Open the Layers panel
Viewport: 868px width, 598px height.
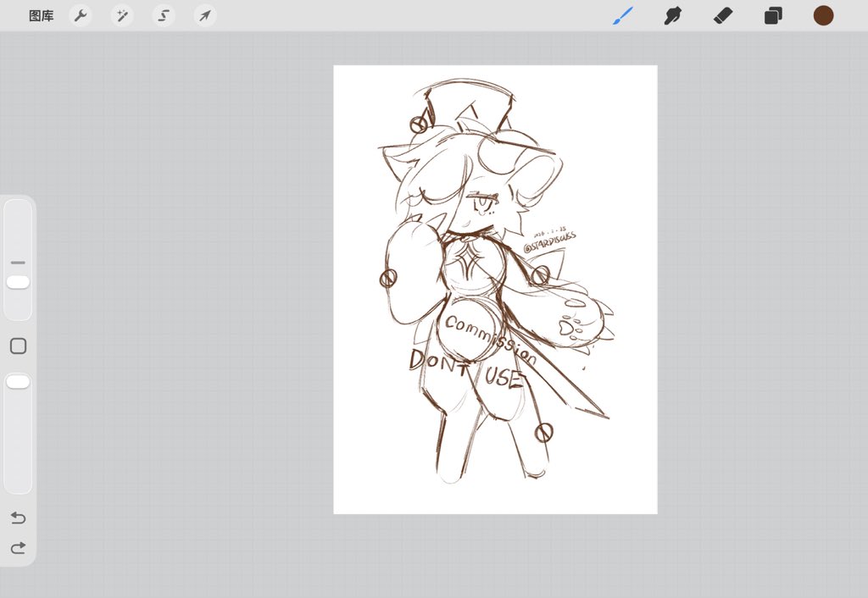click(773, 16)
